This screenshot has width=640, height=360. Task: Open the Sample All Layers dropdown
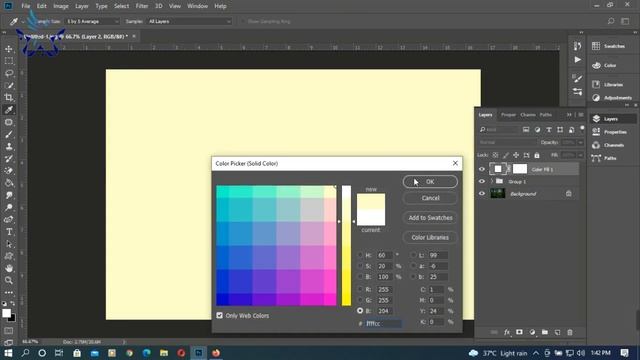pos(189,21)
